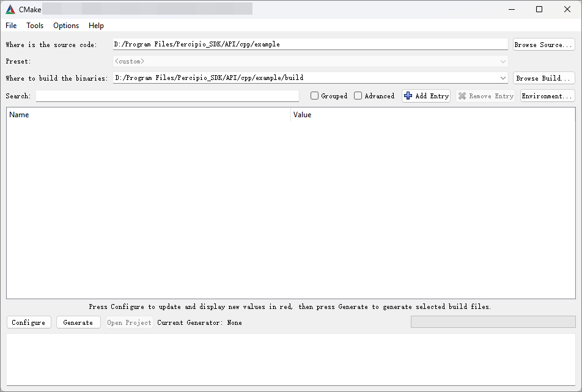Click the source code path field

coord(310,45)
